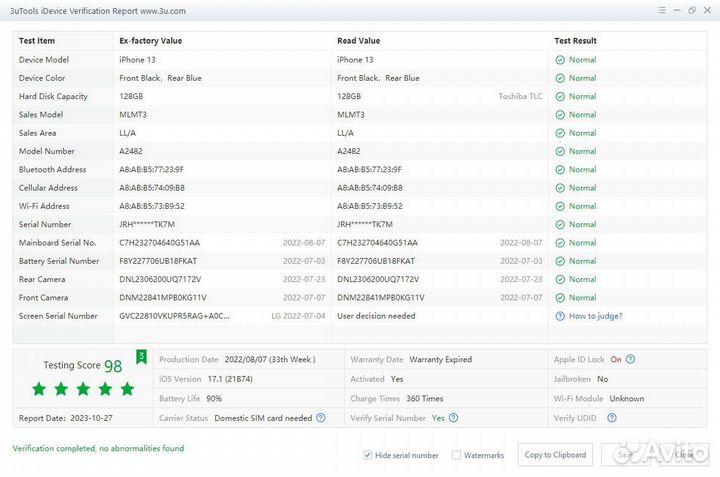The image size is (720, 477).
Task: Click the help icon beside How to judge
Action: coord(560,316)
